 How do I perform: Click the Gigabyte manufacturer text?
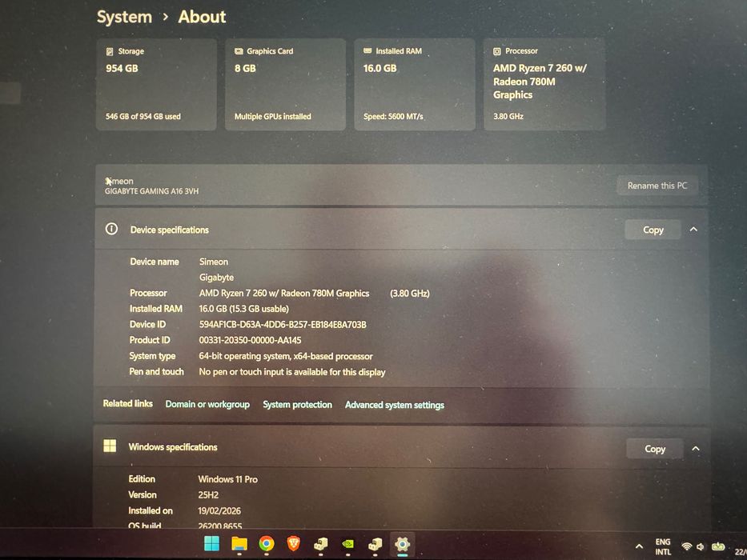tap(216, 277)
